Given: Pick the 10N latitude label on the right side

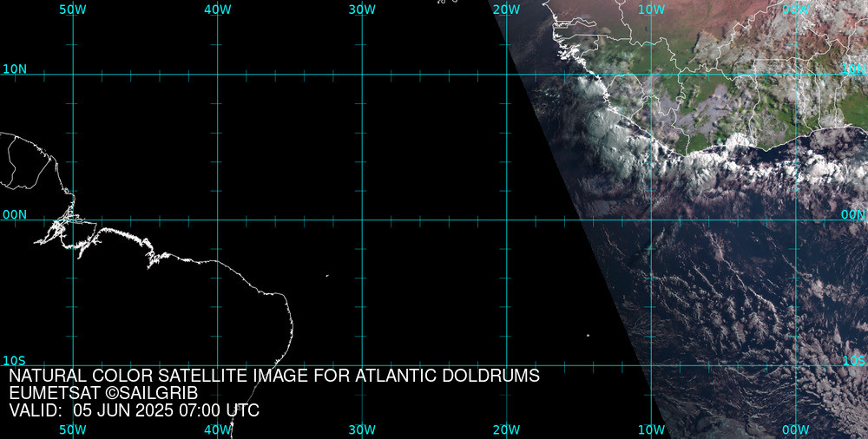Looking at the screenshot, I should point(853,69).
